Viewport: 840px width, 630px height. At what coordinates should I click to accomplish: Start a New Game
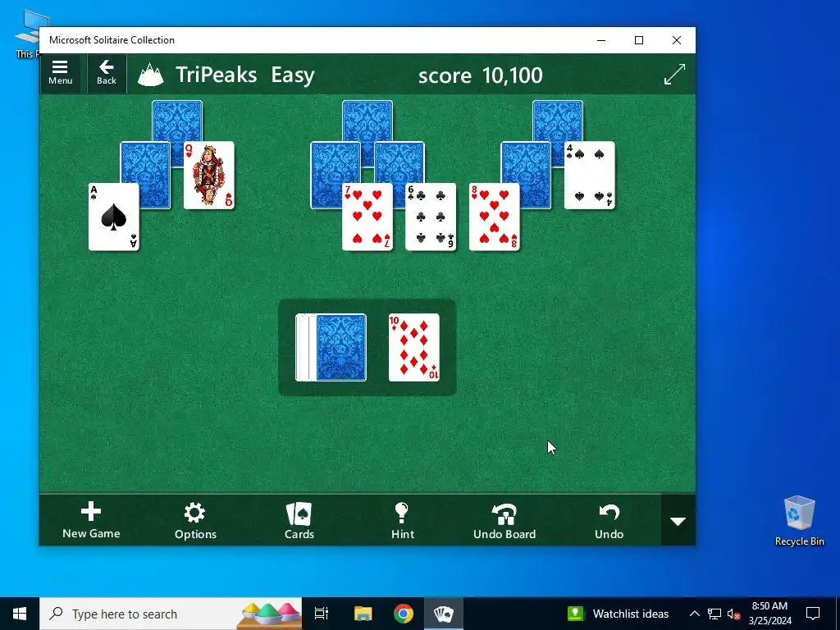[x=91, y=520]
